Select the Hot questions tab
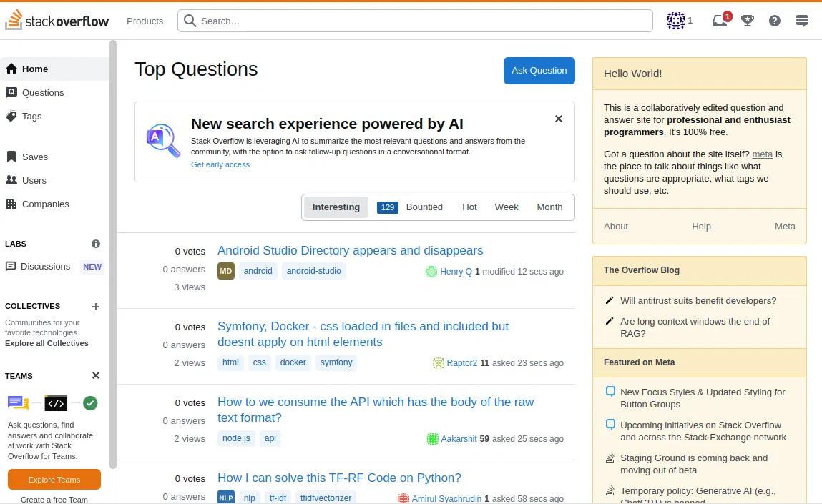The height and width of the screenshot is (504, 822). point(469,207)
